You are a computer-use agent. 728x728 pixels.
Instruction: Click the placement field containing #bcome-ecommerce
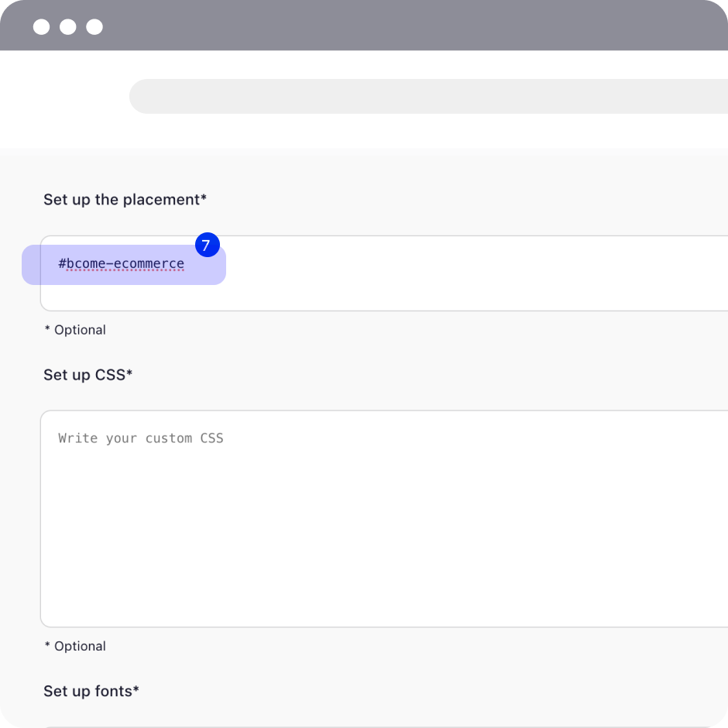click(x=384, y=273)
